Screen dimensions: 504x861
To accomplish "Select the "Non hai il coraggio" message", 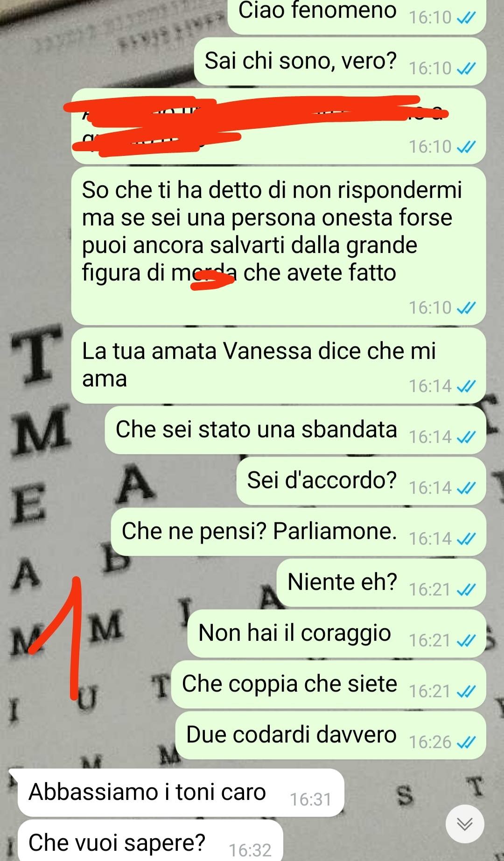I will [336, 633].
